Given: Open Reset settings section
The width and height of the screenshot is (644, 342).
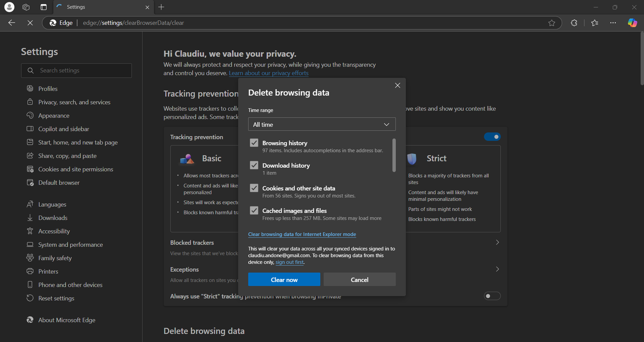Looking at the screenshot, I should tap(56, 298).
